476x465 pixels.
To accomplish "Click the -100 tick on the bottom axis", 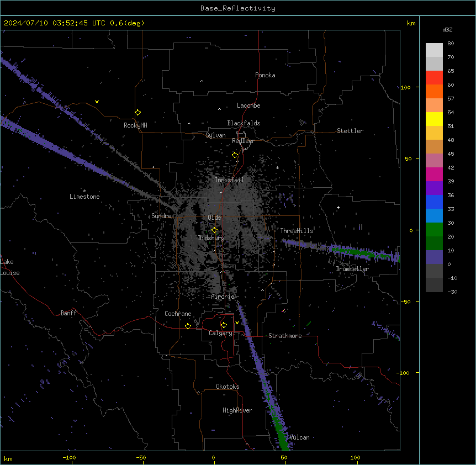I will pos(69,457).
